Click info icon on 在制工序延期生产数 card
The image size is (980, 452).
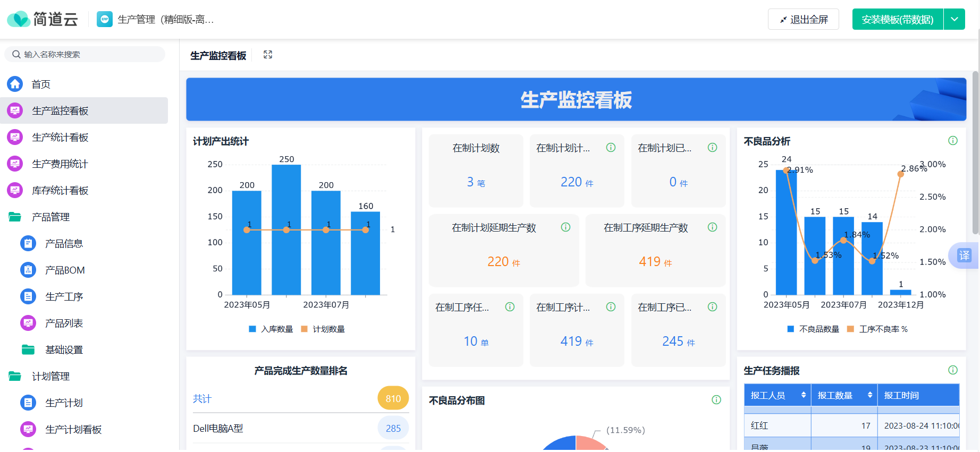click(x=713, y=227)
